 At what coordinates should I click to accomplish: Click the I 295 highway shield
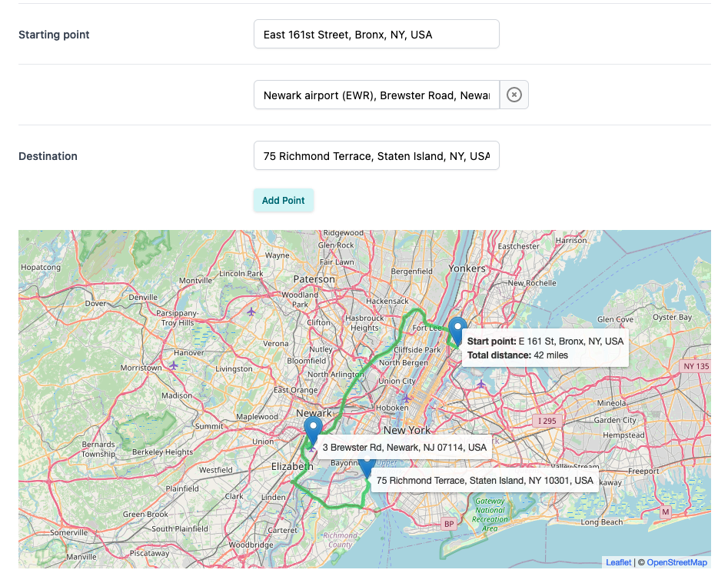pyautogui.click(x=547, y=421)
